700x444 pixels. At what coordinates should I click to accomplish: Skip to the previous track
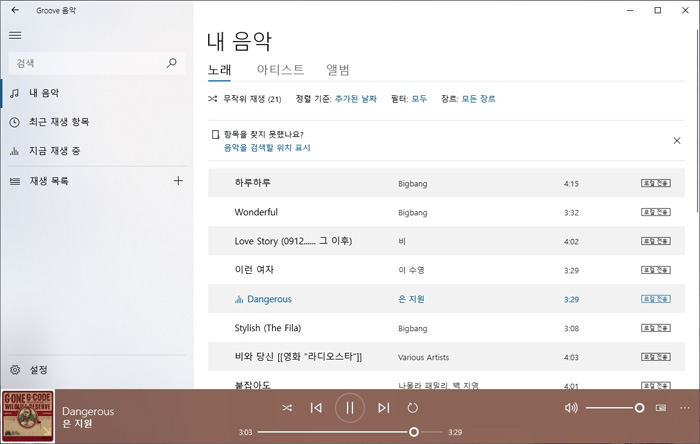tap(316, 408)
